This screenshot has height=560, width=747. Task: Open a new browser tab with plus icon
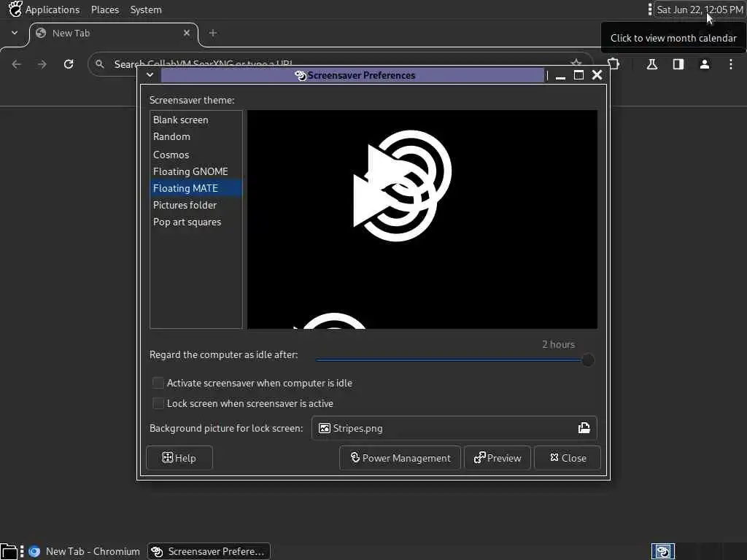213,33
